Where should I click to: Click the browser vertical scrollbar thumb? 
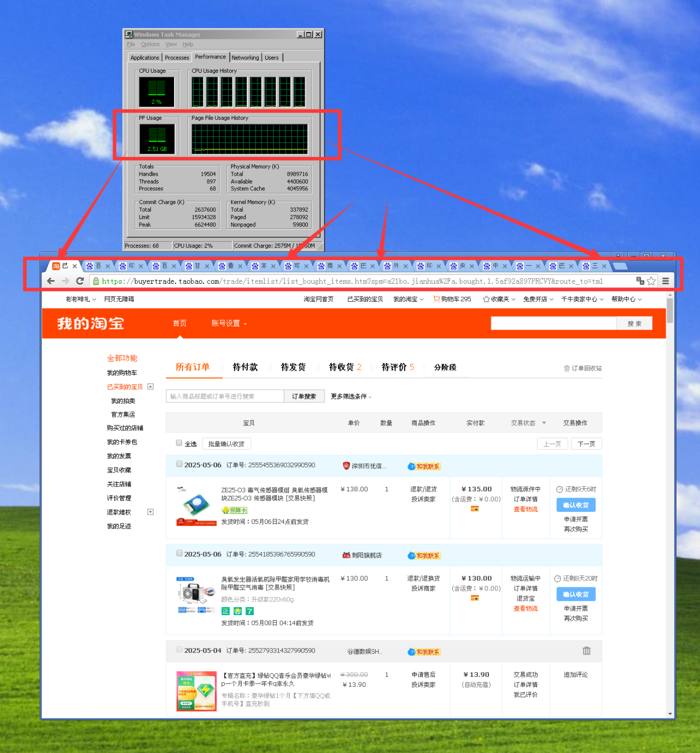point(670,312)
